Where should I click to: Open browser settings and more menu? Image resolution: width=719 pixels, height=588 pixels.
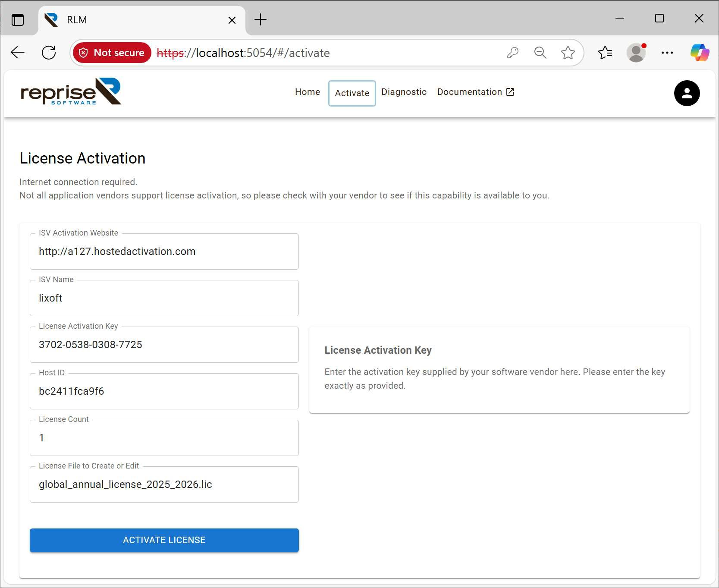667,53
